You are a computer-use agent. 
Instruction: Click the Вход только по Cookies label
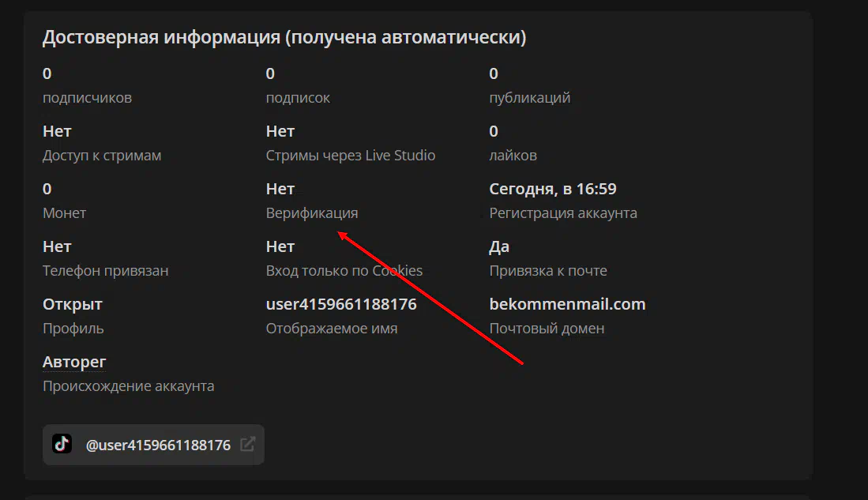coord(344,271)
